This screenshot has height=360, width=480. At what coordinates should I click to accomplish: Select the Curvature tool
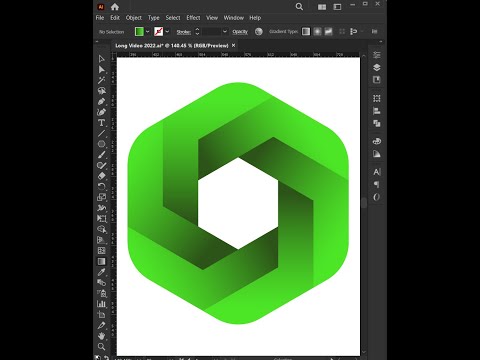[x=102, y=112]
